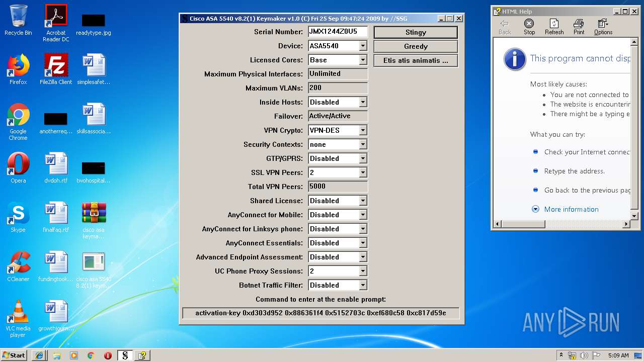Viewport: 644px width, 362px height.
Task: Open cisco asa 5540 8.2(1) keymaker program icon
Action: tap(94, 269)
